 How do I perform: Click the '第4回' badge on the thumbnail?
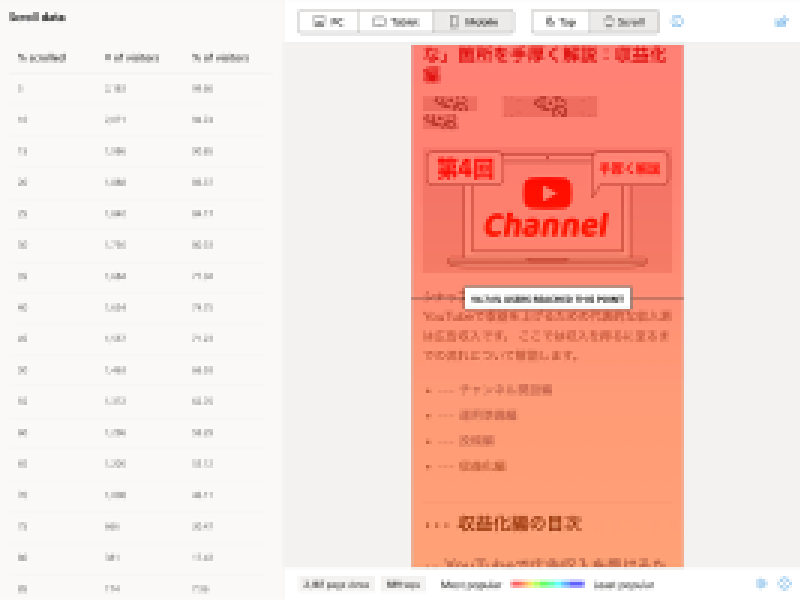(465, 168)
